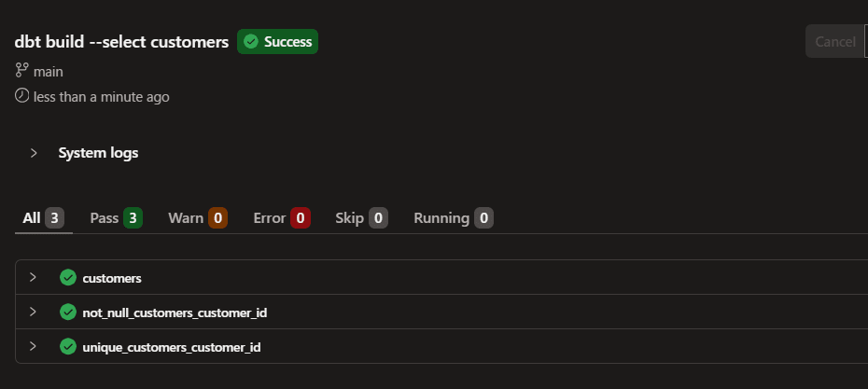This screenshot has width=868, height=389.
Task: Click green check icon for unique_customers_customer_id
Action: 68,347
